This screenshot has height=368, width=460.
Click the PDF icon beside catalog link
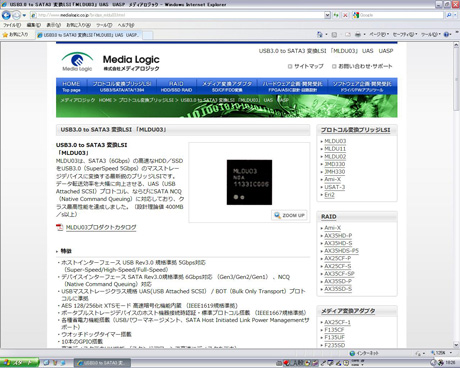(x=60, y=227)
